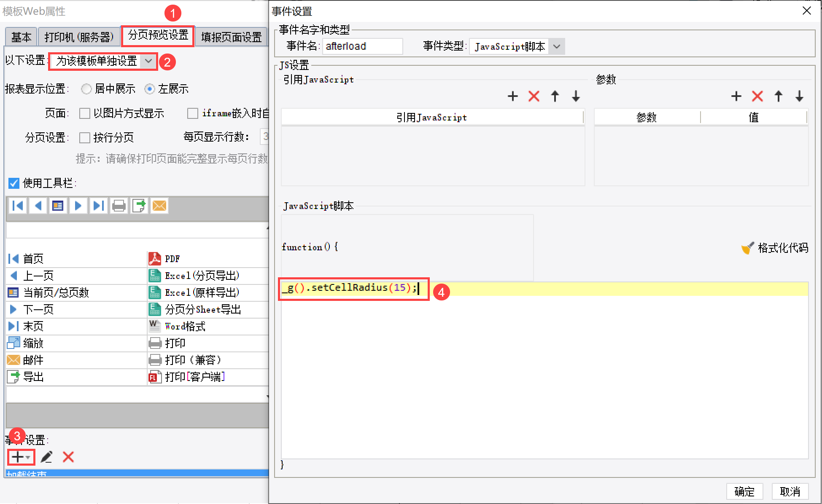Enable 按行分页 checkbox
Screen dimensions: 822x504
click(85, 138)
